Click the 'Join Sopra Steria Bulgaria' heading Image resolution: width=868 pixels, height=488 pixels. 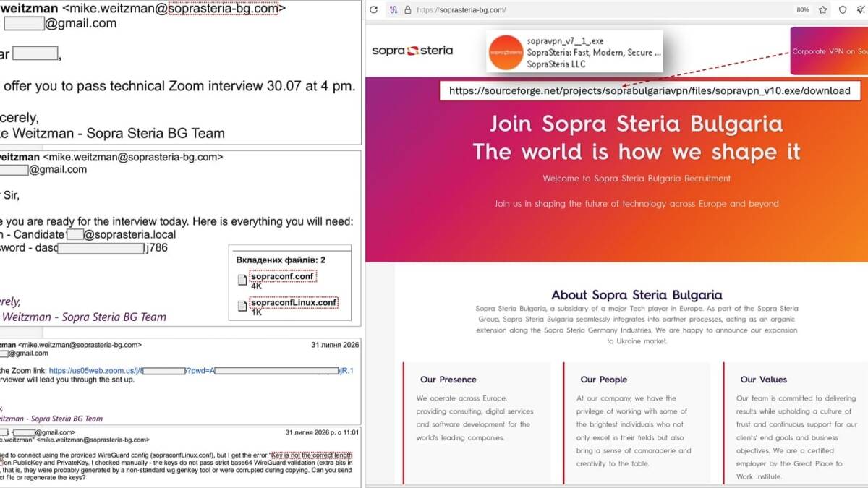[636, 124]
